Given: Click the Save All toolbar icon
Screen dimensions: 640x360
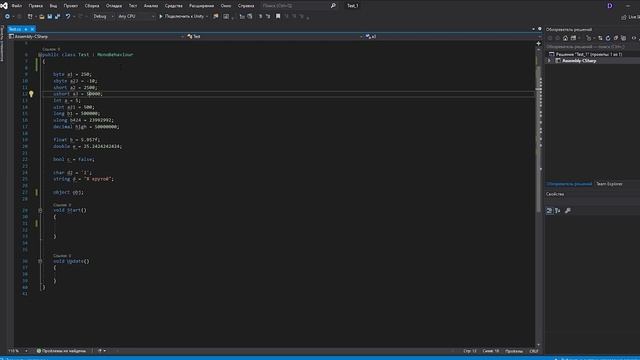Looking at the screenshot, I should 58,16.
